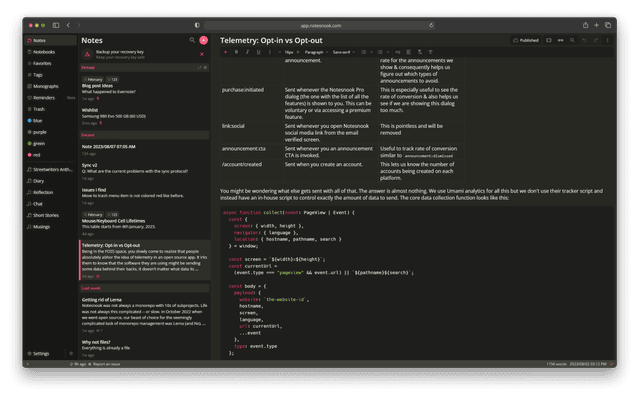Toggle italic formatting

[247, 52]
